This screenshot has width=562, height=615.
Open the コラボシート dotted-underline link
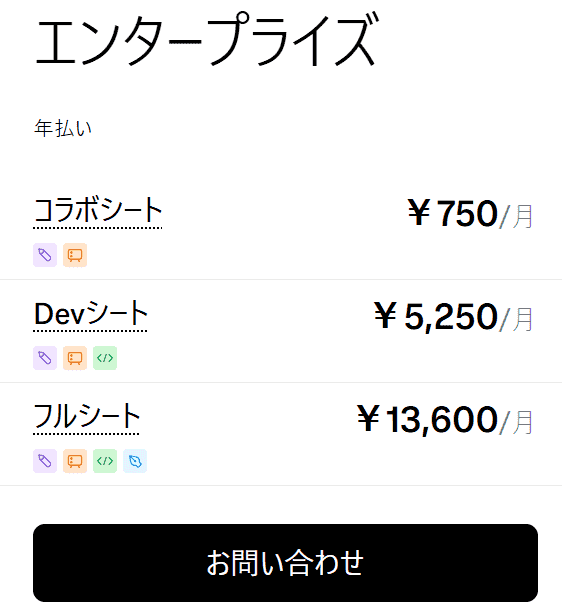[x=98, y=212]
